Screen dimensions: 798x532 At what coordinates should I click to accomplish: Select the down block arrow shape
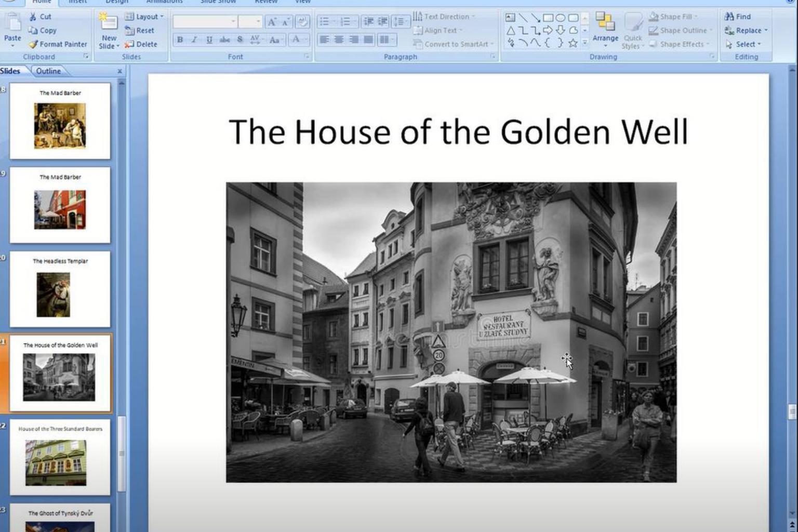(x=561, y=30)
